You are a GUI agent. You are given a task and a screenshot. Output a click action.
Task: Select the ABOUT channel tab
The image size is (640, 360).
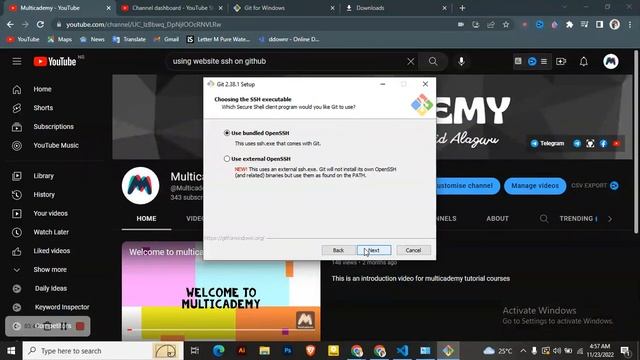(x=497, y=219)
